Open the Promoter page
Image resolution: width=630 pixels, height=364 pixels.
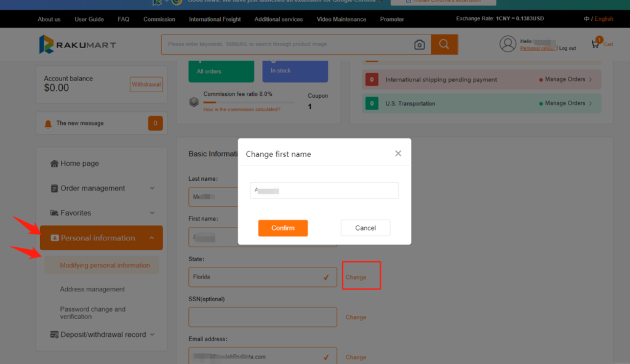point(392,19)
